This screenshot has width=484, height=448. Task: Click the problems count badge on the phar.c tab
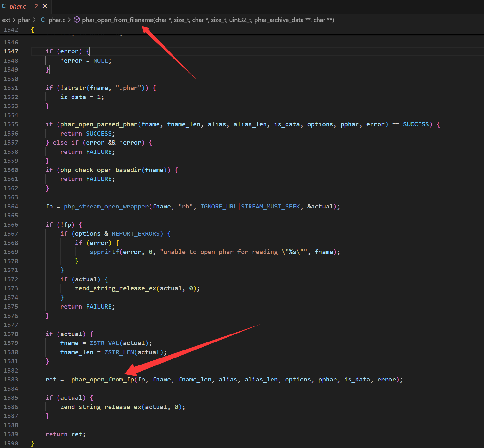click(36, 6)
